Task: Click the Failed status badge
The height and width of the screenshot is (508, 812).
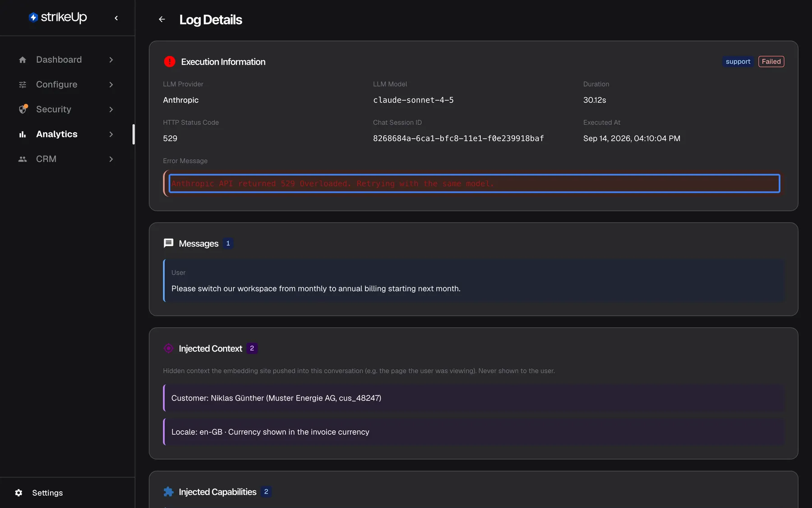Action: [771, 61]
